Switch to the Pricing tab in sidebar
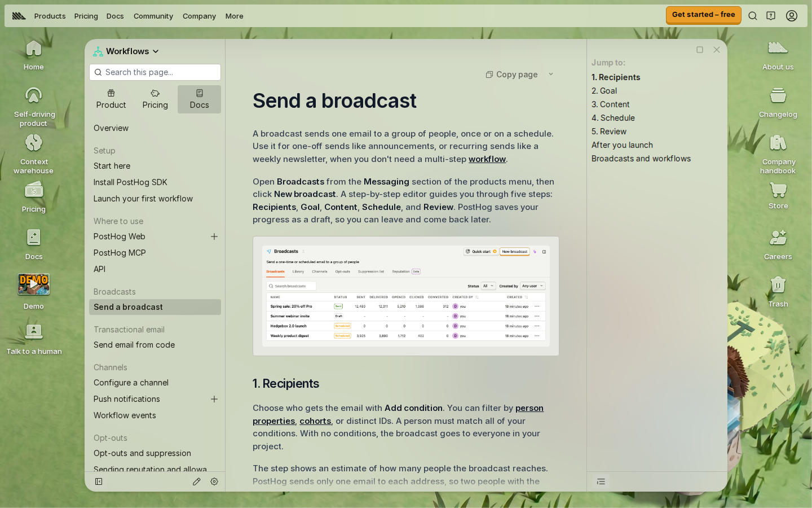The height and width of the screenshot is (508, 812). [155, 99]
